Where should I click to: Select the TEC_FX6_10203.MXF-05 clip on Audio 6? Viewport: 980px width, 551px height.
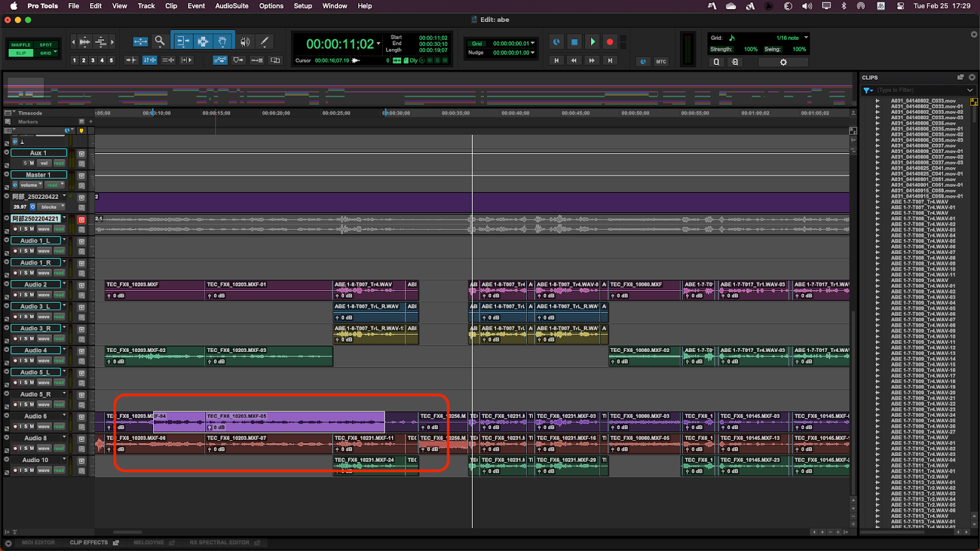point(294,422)
